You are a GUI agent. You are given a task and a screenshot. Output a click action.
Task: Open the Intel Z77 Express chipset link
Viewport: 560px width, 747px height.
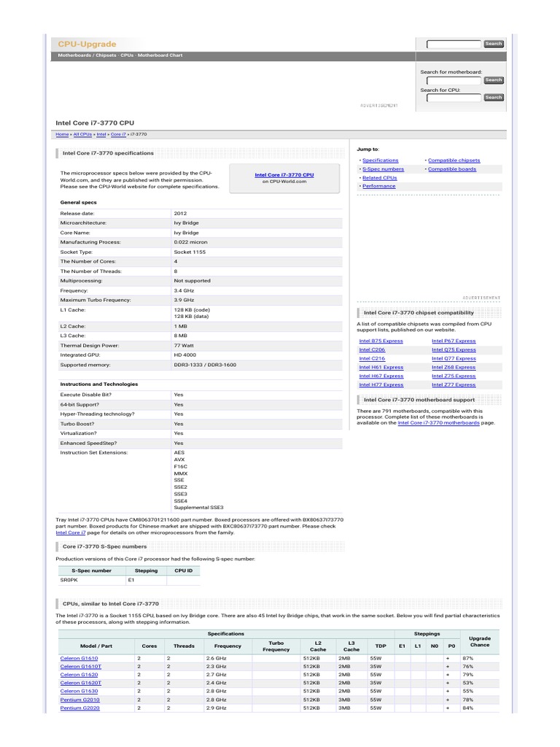(454, 384)
